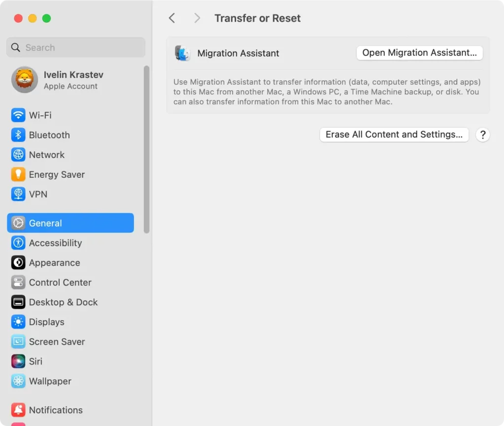Click the sidebar scrollbar
The image size is (504, 426).
tap(147, 150)
